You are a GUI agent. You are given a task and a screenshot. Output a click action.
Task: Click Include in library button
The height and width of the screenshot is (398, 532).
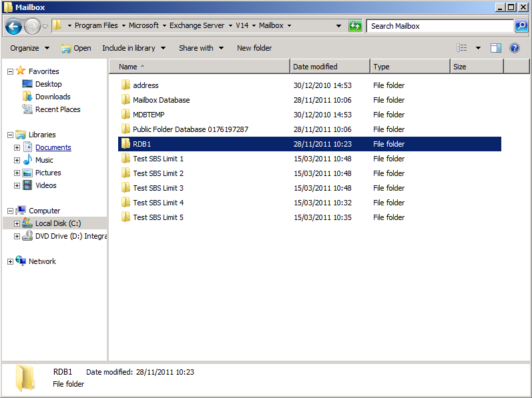point(133,48)
